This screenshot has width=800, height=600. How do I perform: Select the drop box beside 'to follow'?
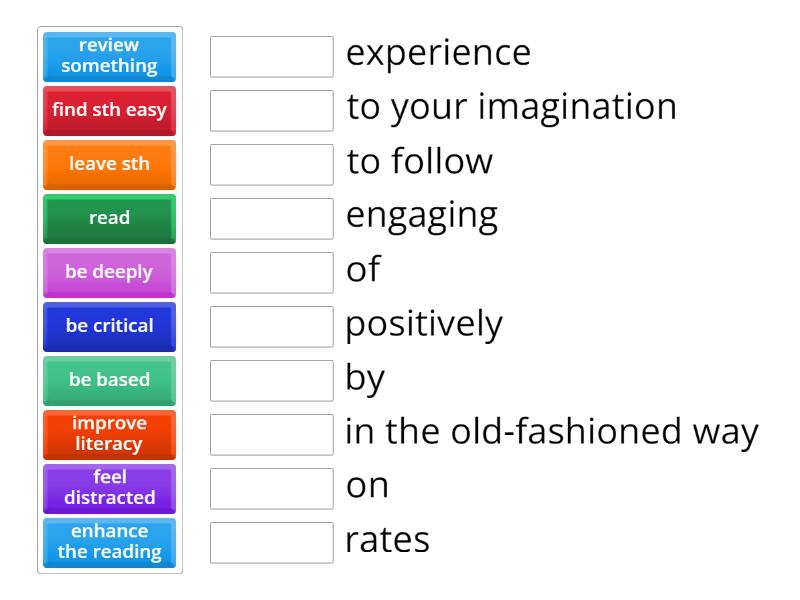(272, 165)
